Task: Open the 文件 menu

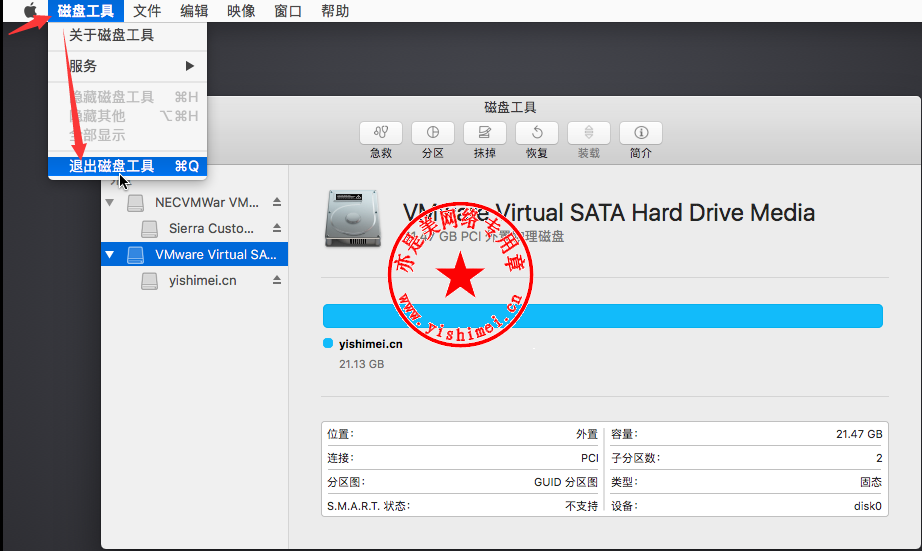Action: pyautogui.click(x=147, y=11)
